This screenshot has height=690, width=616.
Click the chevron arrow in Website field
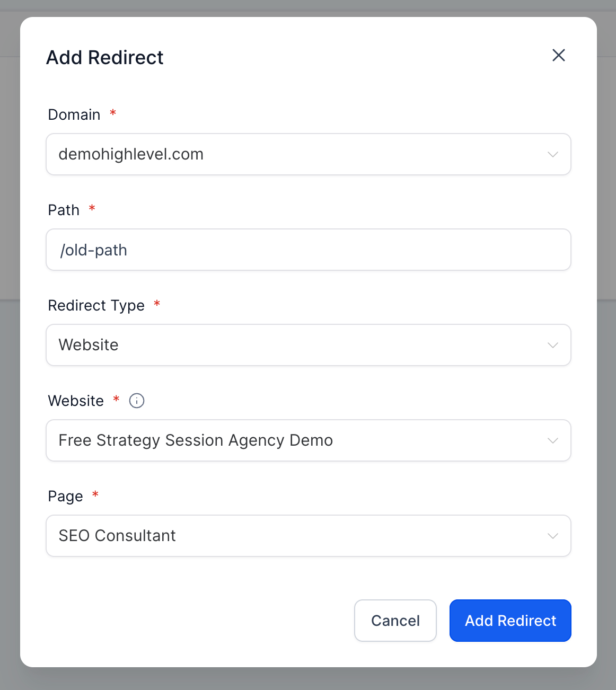552,440
